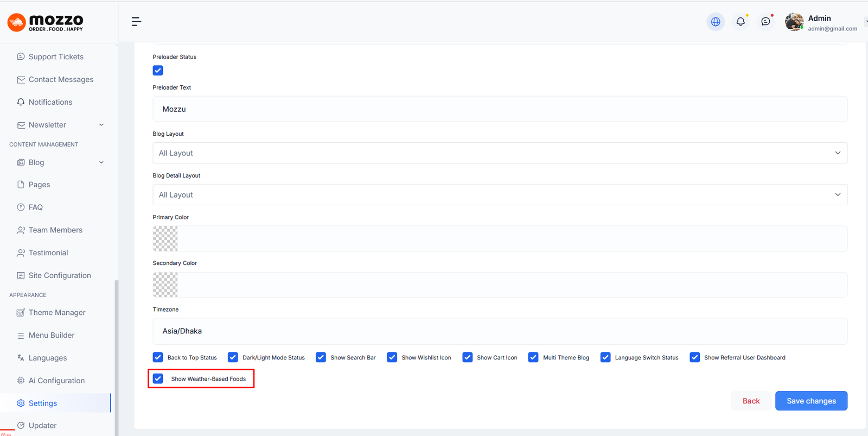Screen dimensions: 868x436
Task: Click the Admin profile avatar
Action: coord(794,22)
